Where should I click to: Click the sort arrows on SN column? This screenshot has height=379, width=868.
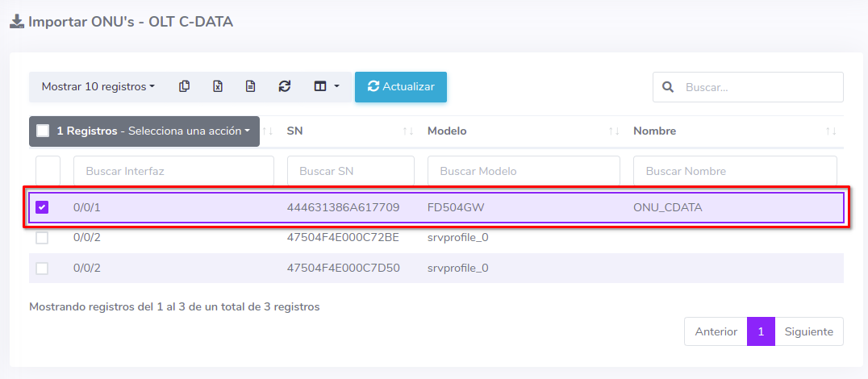tap(408, 131)
